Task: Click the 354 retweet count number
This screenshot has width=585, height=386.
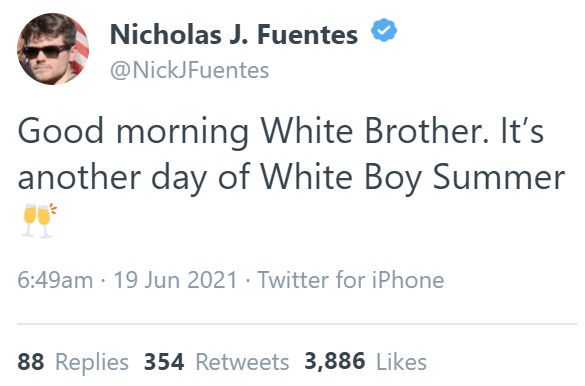Action: point(164,362)
